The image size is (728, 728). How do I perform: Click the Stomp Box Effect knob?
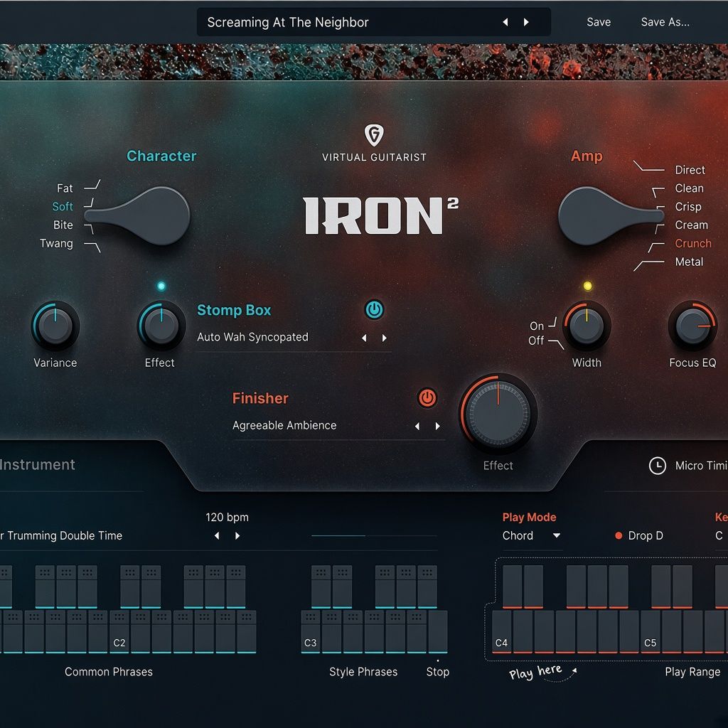tap(161, 325)
